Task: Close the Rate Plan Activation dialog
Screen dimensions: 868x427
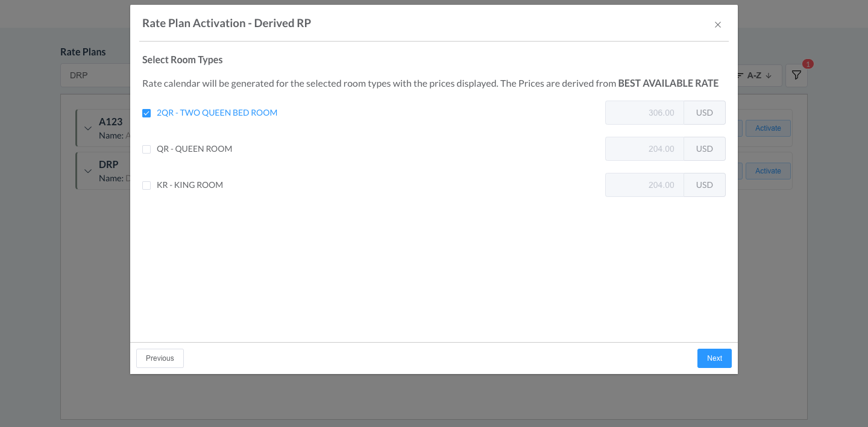Action: pyautogui.click(x=717, y=25)
